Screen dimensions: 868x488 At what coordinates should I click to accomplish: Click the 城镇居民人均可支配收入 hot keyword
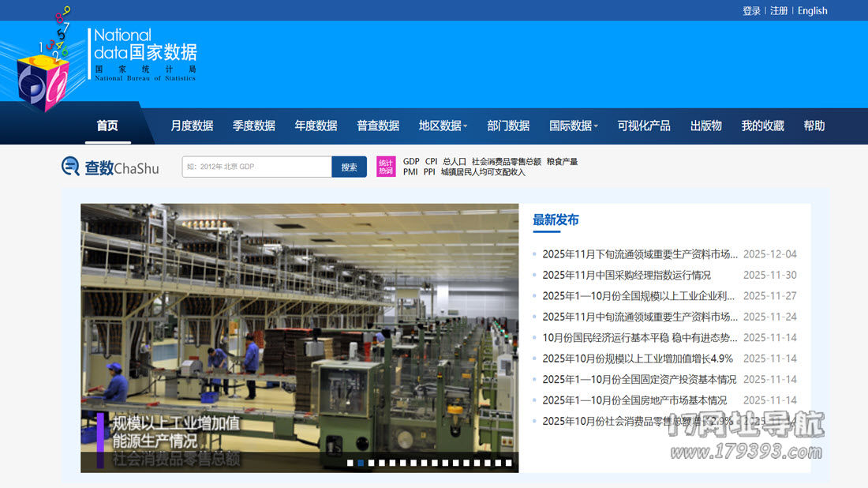tap(483, 172)
